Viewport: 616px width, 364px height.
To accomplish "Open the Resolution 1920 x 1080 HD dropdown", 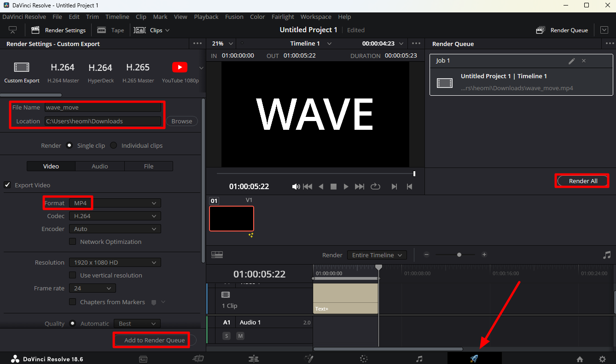I will coord(115,262).
